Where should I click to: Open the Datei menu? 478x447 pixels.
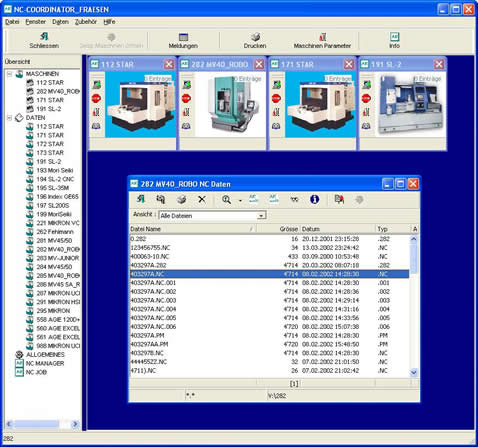pos(12,22)
